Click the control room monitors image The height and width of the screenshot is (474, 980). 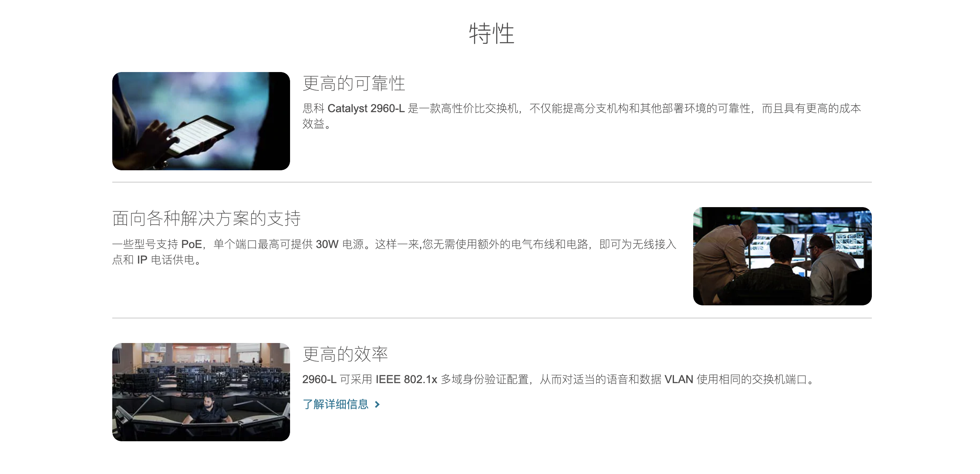pyautogui.click(x=782, y=256)
